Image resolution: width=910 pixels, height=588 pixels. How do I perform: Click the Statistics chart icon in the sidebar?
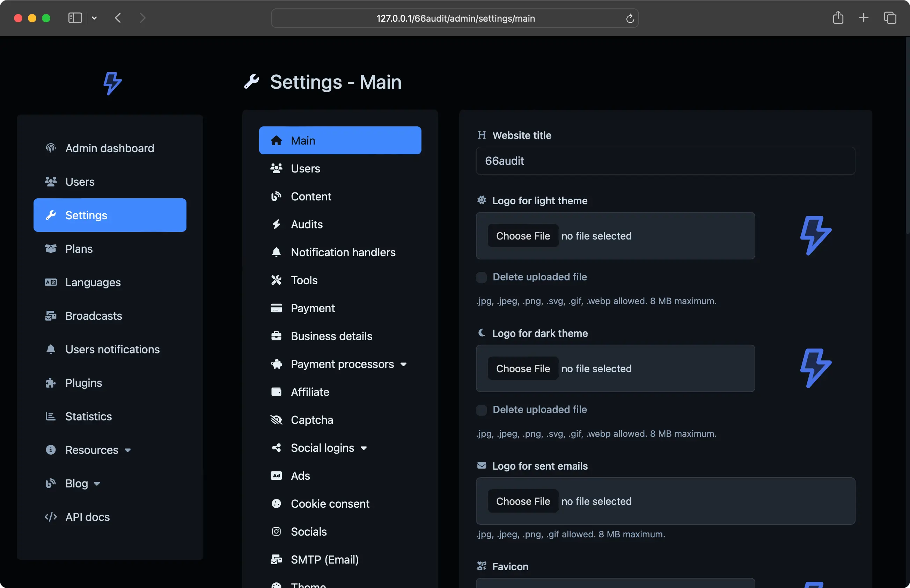click(51, 416)
